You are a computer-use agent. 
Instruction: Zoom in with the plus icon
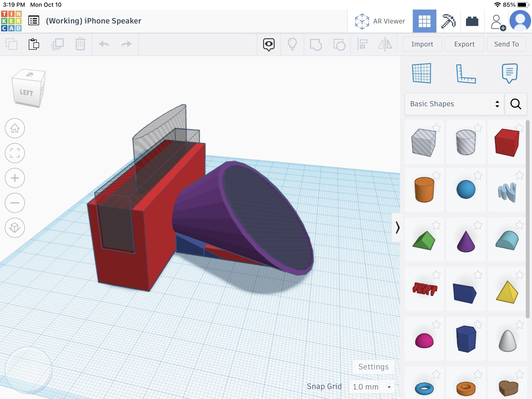[x=15, y=178]
